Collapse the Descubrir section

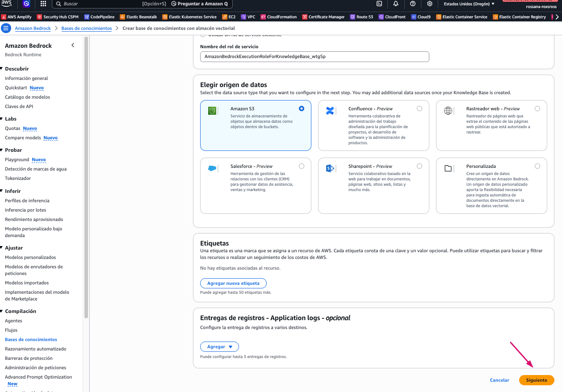[2, 69]
